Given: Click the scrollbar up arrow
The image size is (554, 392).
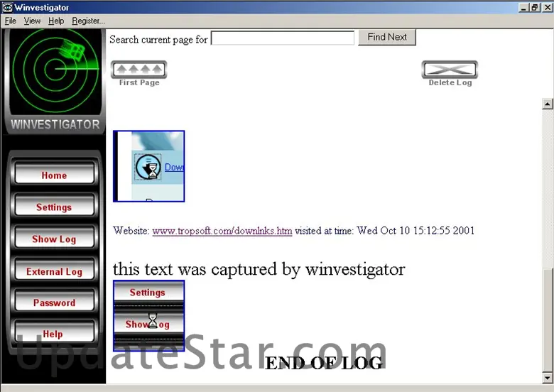Looking at the screenshot, I should pyautogui.click(x=548, y=104).
